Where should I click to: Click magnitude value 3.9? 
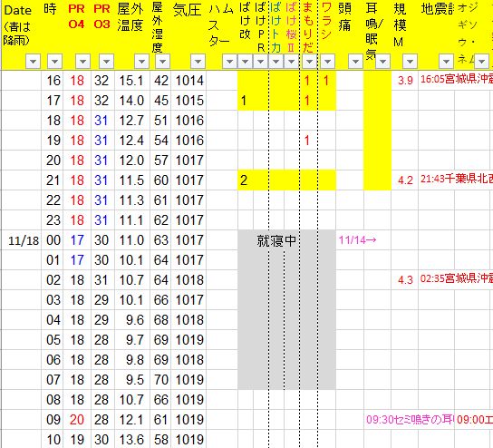[x=405, y=80]
